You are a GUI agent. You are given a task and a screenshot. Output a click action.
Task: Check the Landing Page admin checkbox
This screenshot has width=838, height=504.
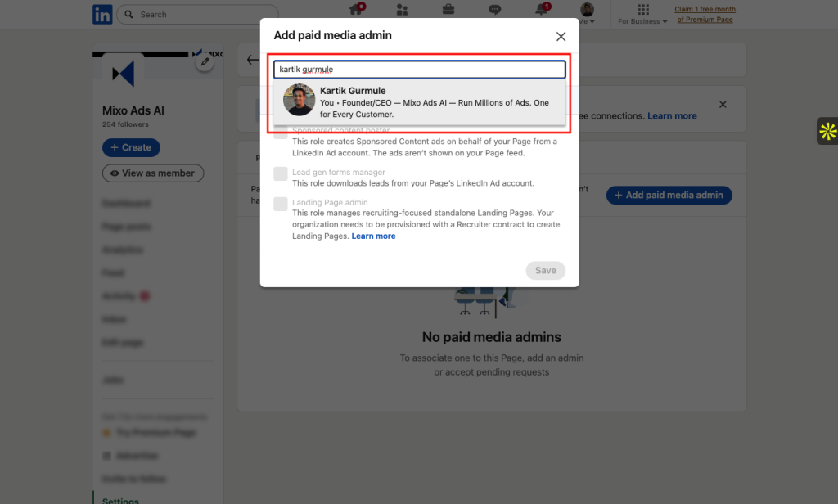click(281, 204)
